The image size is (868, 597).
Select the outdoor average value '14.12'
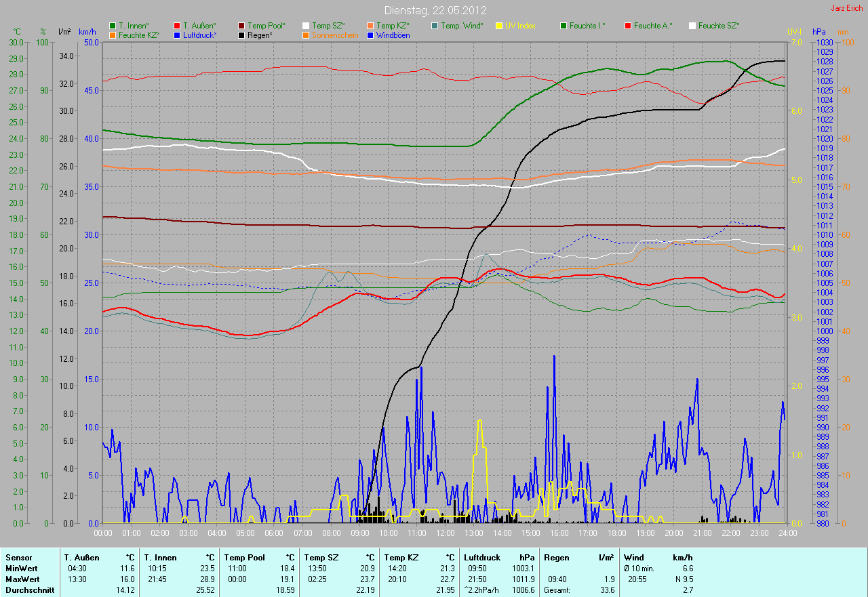pyautogui.click(x=125, y=590)
